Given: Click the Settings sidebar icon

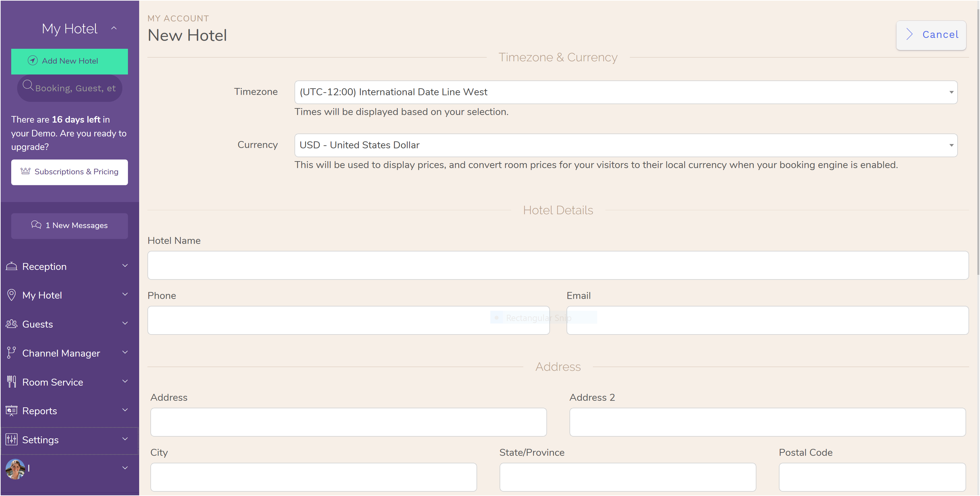Looking at the screenshot, I should (x=11, y=440).
